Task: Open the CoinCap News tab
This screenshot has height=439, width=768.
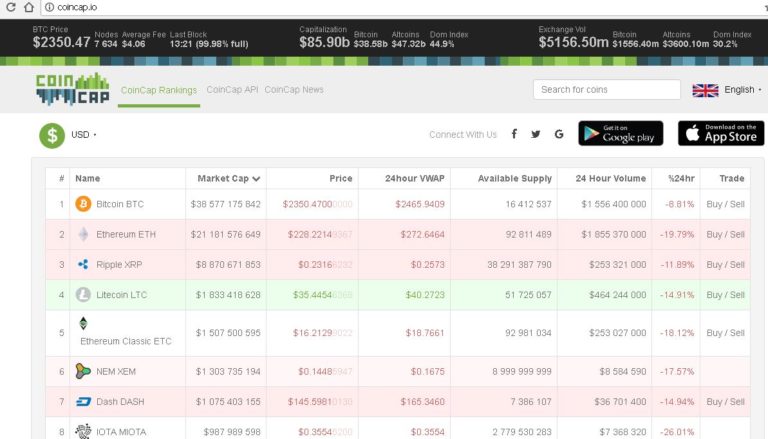Action: click(294, 89)
